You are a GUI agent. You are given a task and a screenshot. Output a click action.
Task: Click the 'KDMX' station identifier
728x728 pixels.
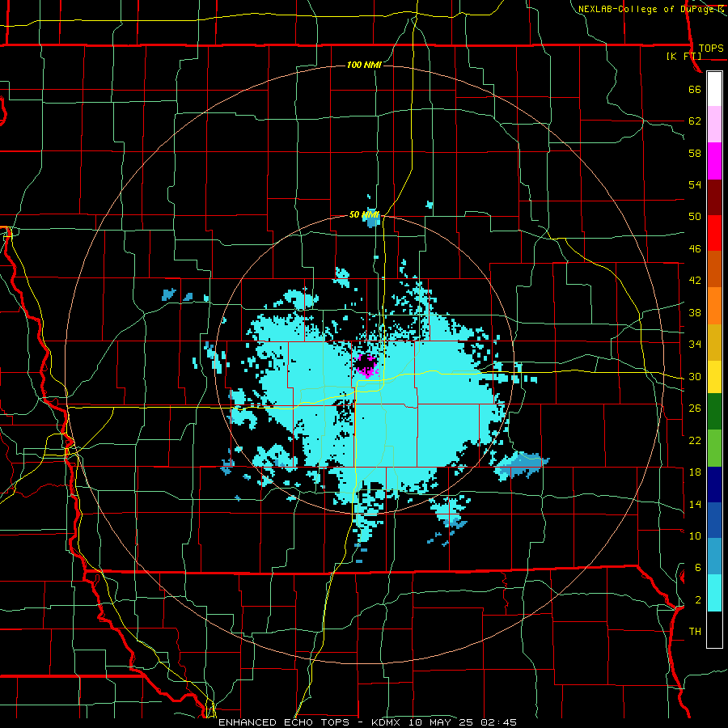pos(385,722)
